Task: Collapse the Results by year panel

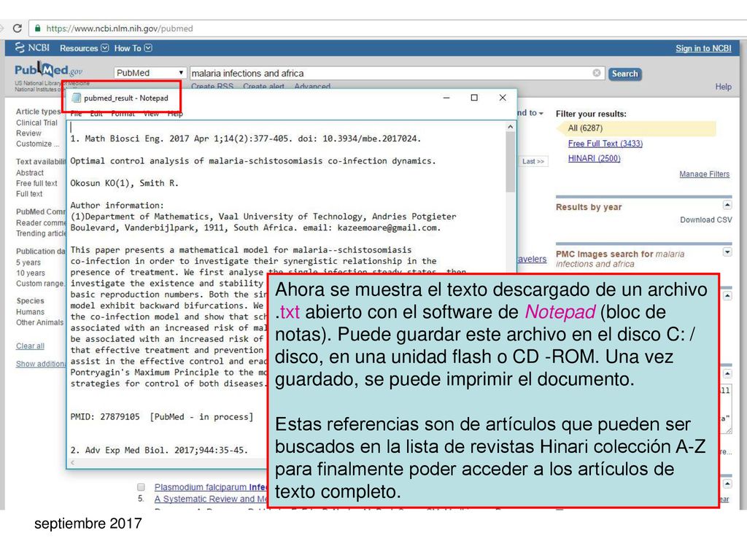Action: [727, 205]
